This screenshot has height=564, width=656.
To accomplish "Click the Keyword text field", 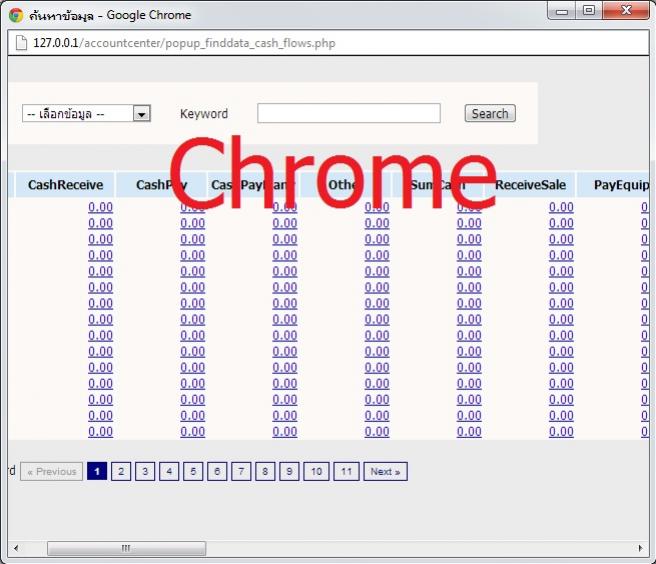I will [348, 113].
